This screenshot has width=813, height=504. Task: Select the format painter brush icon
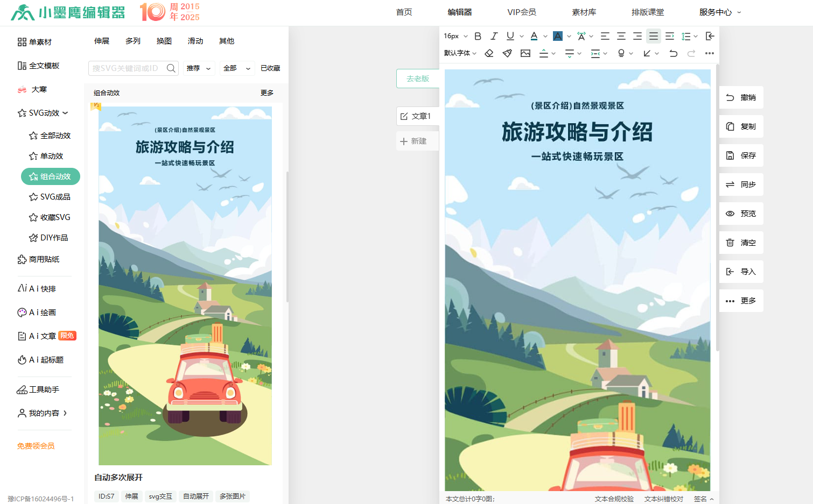pos(507,53)
